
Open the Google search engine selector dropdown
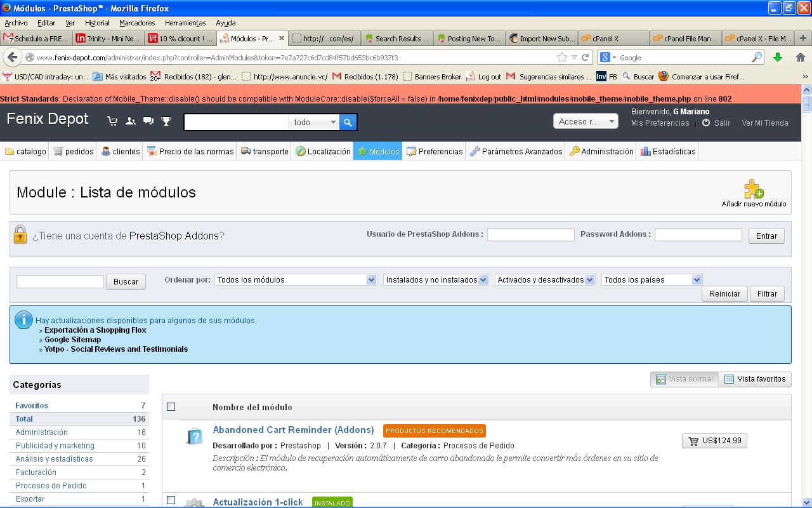(x=608, y=57)
